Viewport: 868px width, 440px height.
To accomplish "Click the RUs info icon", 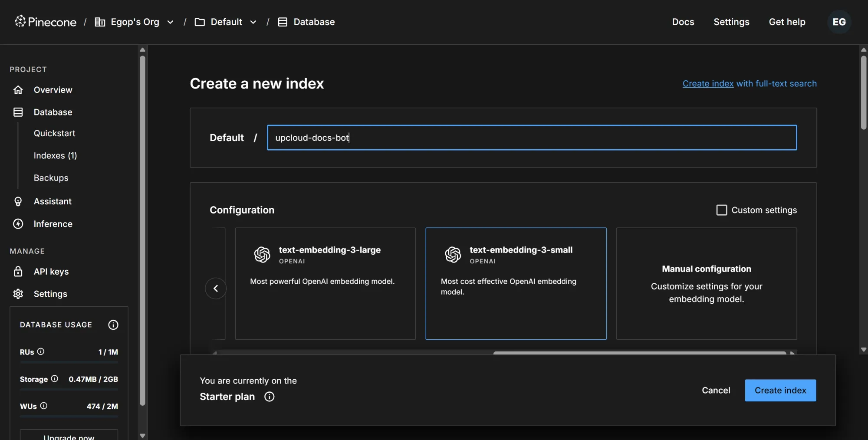I will (x=41, y=351).
